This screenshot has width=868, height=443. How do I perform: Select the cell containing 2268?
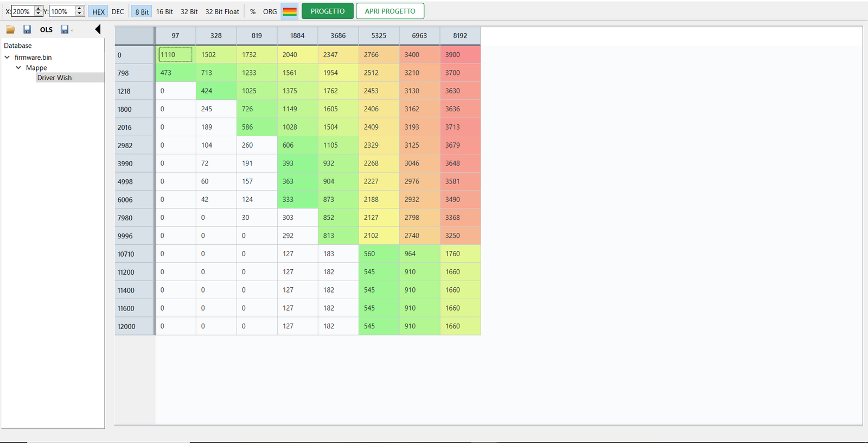click(x=379, y=163)
